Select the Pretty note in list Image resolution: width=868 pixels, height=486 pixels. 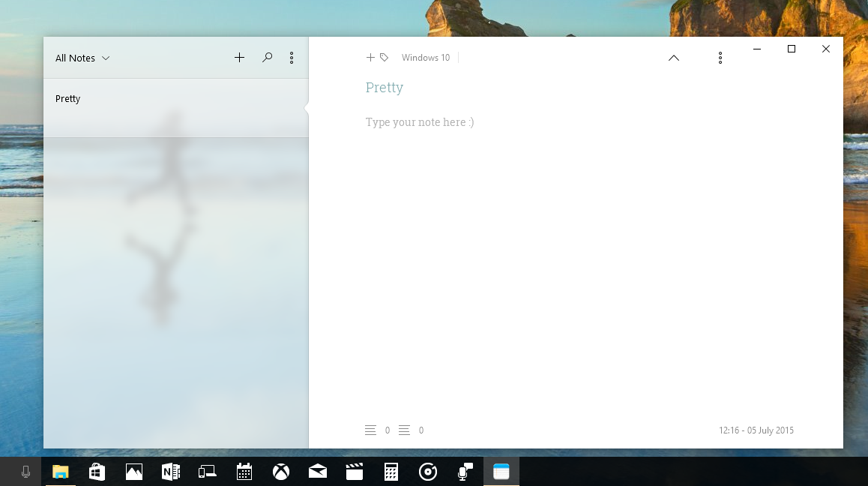coord(175,108)
